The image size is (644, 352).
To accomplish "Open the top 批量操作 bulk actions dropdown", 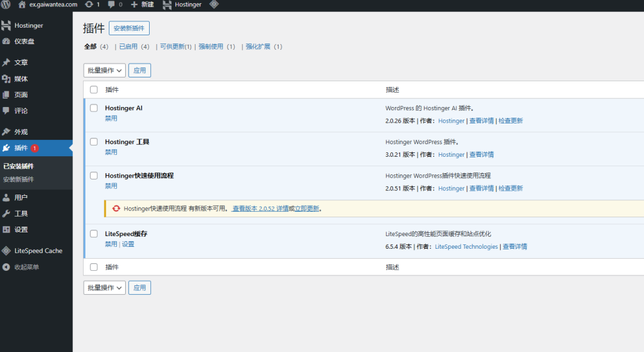I will (x=104, y=71).
